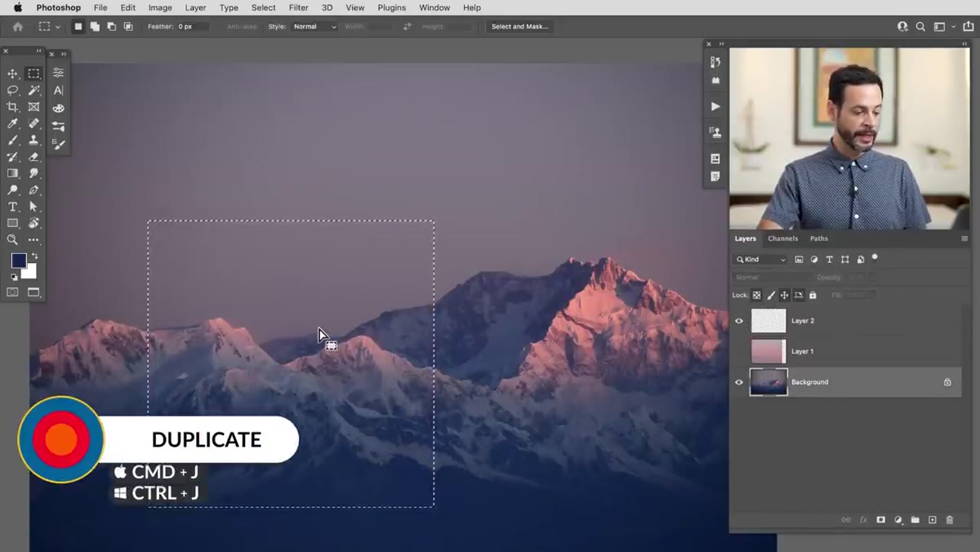This screenshot has width=980, height=552.
Task: Select the Gradient tool
Action: (x=12, y=173)
